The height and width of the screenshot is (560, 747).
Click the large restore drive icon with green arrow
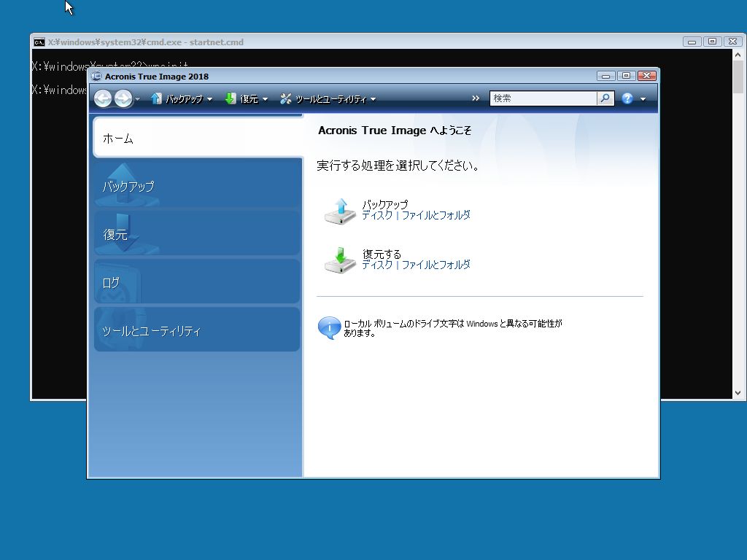coord(340,260)
